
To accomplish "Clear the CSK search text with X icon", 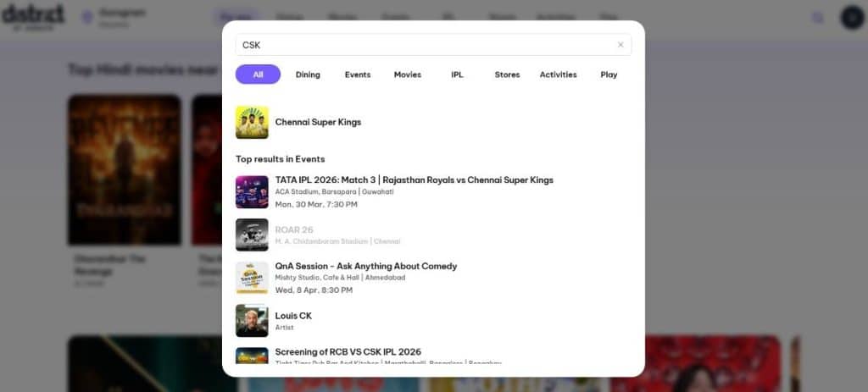I will [x=620, y=45].
